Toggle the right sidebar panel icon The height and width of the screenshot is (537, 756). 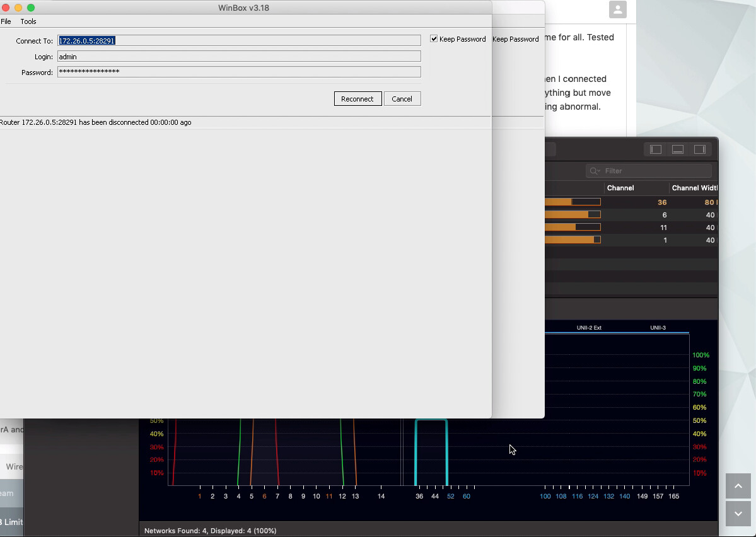[x=700, y=149]
